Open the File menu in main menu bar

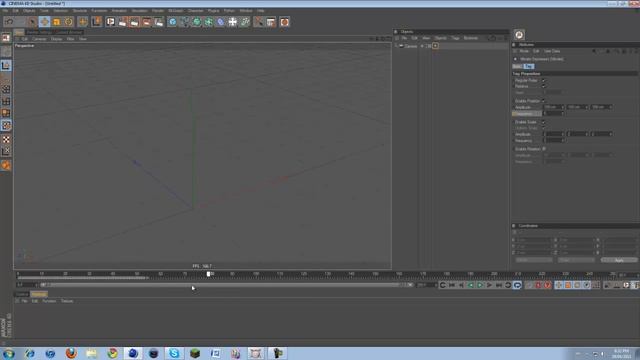[x=5, y=11]
